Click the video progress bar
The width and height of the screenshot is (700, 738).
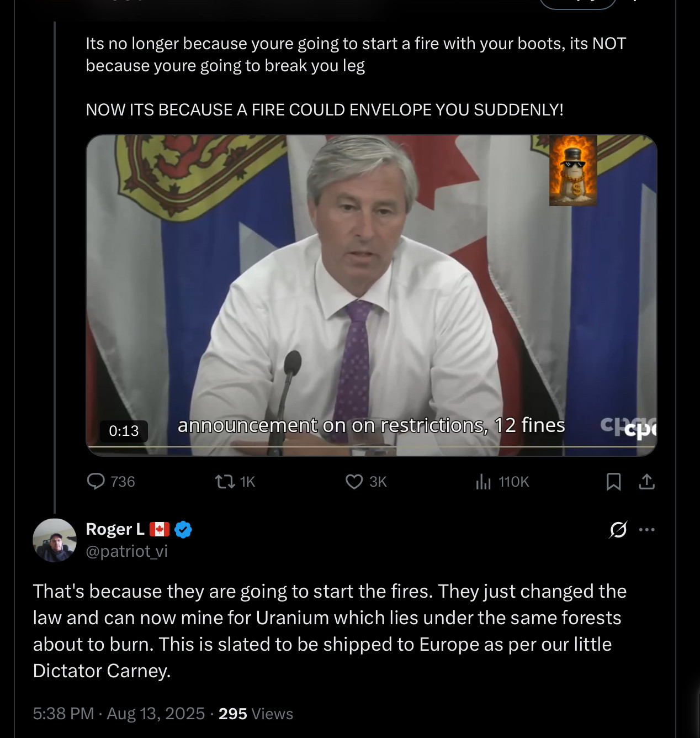(x=371, y=446)
